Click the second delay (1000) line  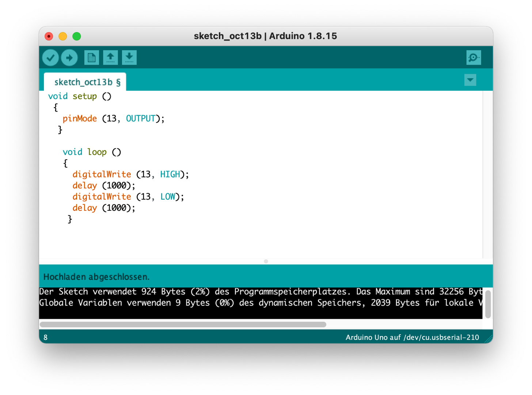pyautogui.click(x=104, y=208)
